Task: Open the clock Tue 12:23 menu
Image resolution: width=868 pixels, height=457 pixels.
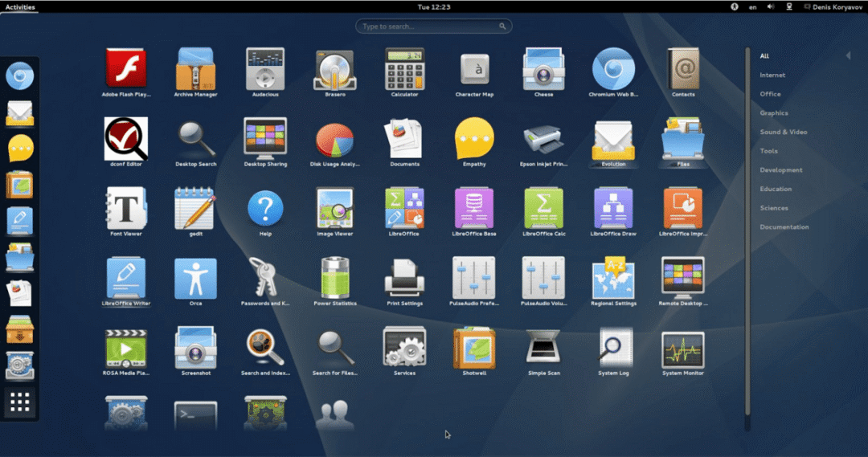Action: click(433, 6)
